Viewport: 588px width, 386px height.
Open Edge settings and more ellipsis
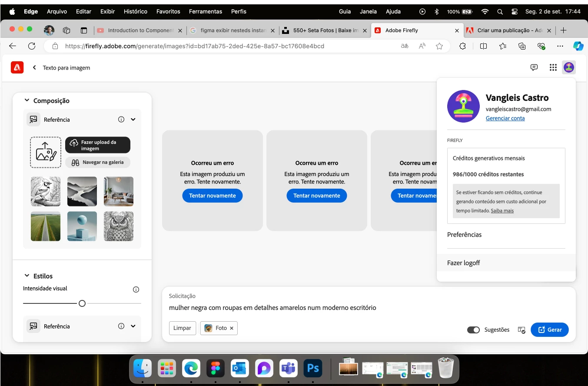click(x=560, y=46)
